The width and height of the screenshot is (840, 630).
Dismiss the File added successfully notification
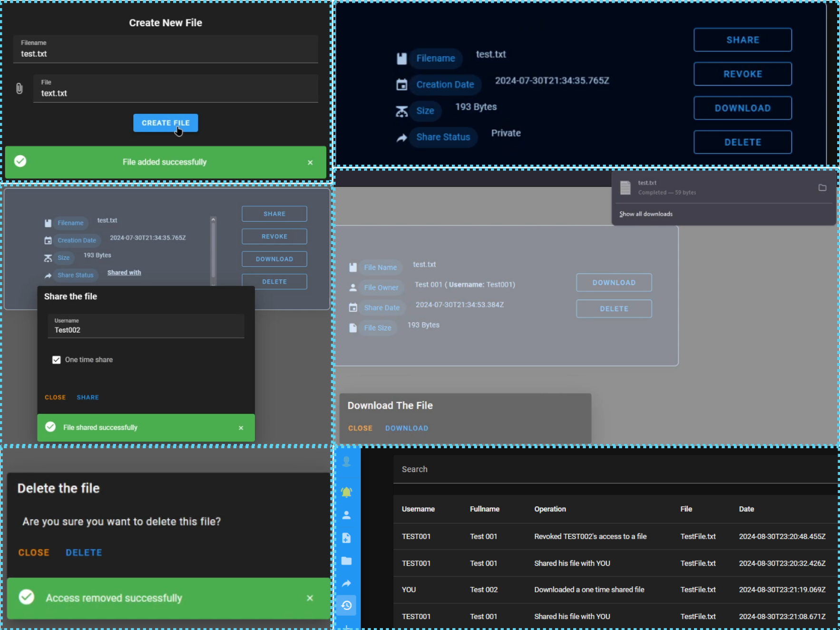pos(310,163)
